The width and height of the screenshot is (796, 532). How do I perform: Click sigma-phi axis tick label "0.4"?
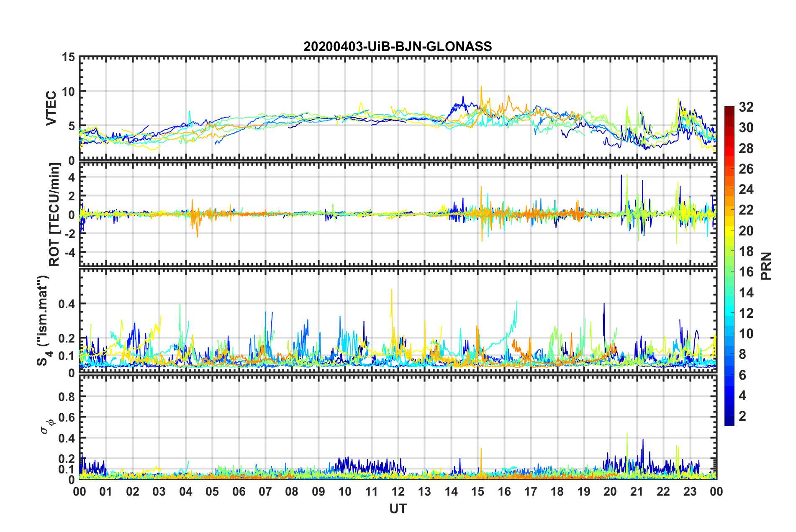point(67,438)
